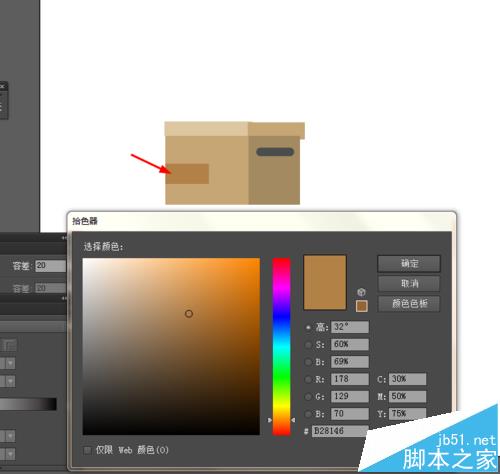The image size is (500, 474).
Task: Select the dark gray handle slot on box
Action: (275, 152)
